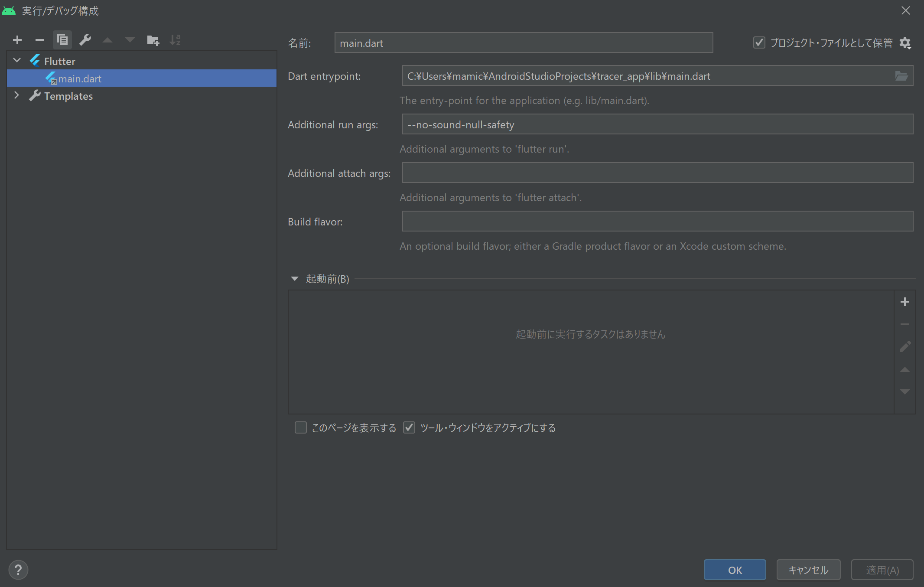Sort configurations alphabetically
Viewport: 924px width, 587px height.
coord(175,40)
